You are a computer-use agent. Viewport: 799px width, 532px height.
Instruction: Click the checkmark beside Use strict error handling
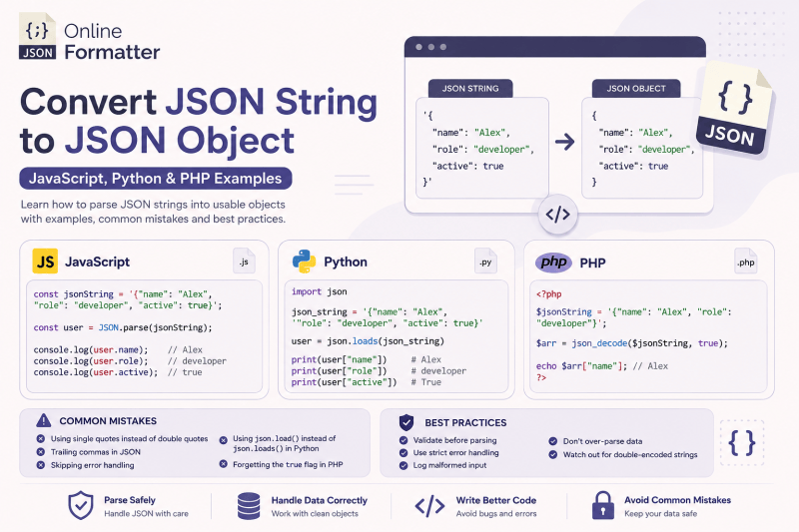403,452
